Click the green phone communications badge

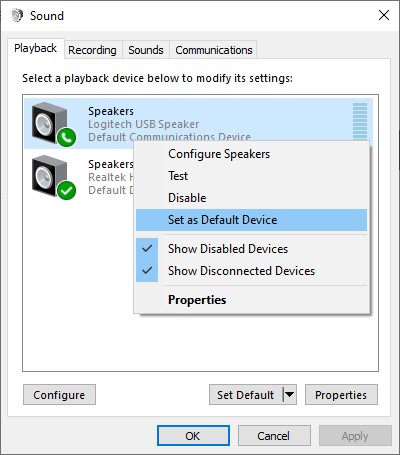click(66, 137)
